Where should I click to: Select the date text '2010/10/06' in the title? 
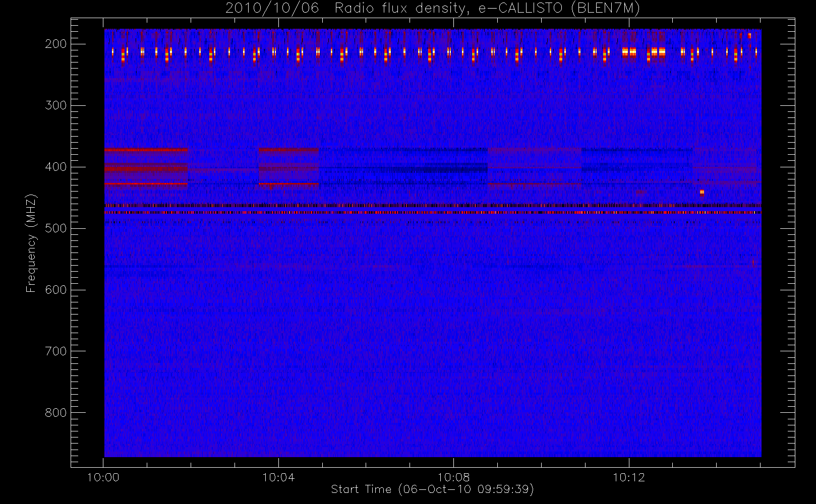pos(272,9)
